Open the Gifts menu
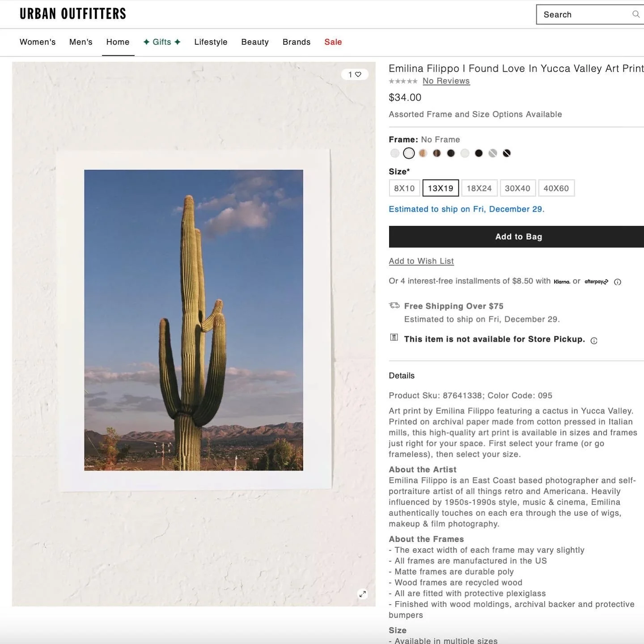Screen dimensions: 644x644 [x=162, y=42]
